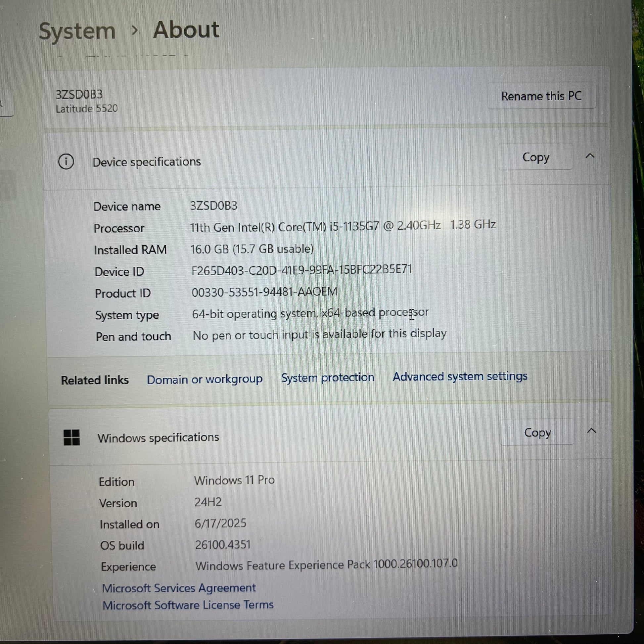644x644 pixels.
Task: Click the Version label
Action: pos(118,503)
